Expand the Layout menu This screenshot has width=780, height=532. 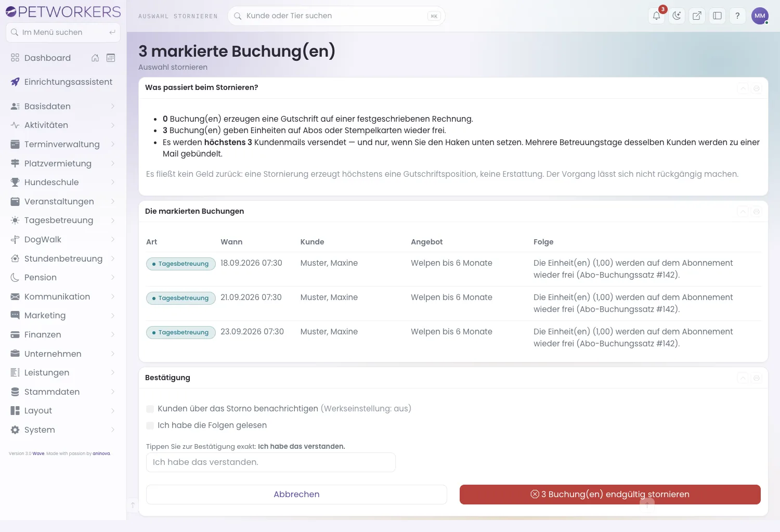coord(63,410)
